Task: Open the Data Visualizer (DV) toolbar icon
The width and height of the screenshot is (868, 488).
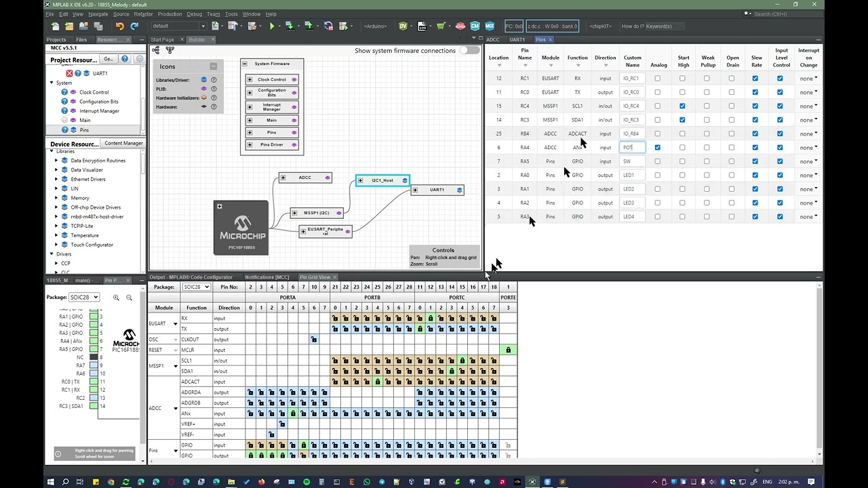Action: coord(403,26)
